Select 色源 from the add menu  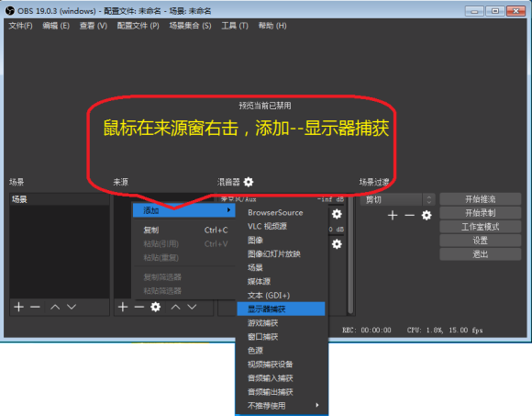[x=281, y=350]
